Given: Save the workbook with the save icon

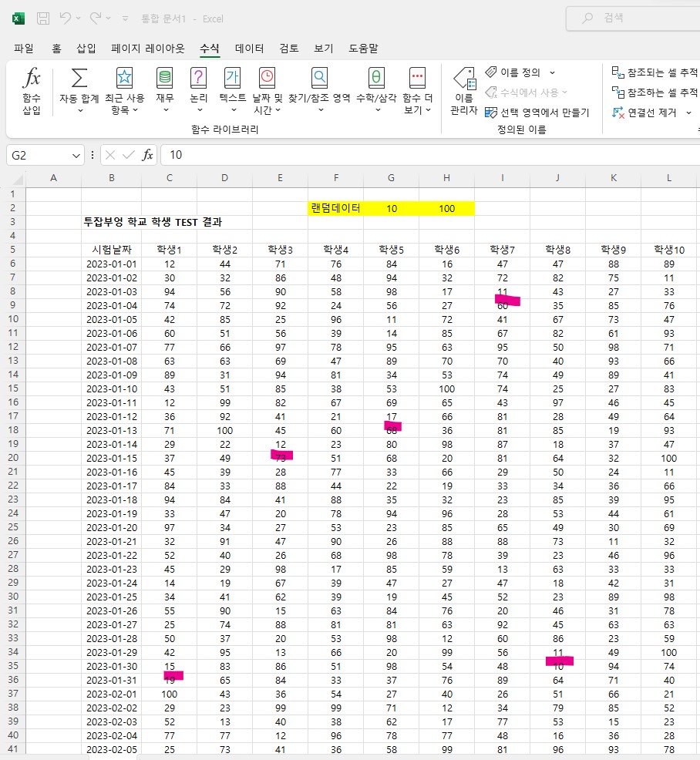Looking at the screenshot, I should (x=43, y=18).
